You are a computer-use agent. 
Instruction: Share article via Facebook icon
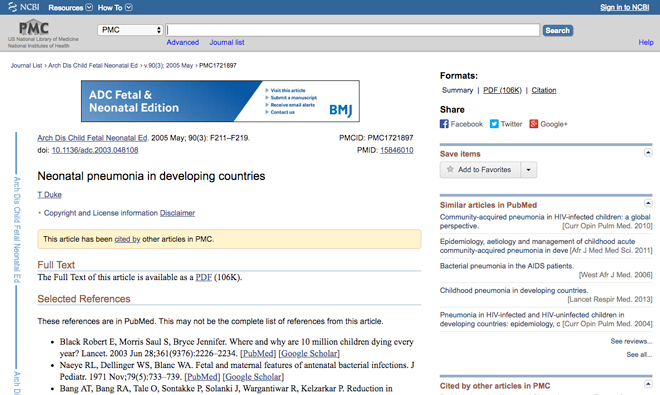pos(444,124)
